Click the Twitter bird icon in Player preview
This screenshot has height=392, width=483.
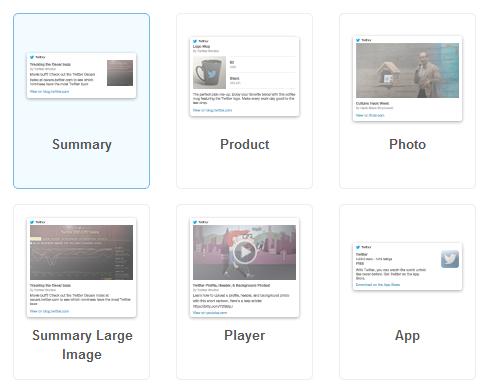pyautogui.click(x=195, y=222)
